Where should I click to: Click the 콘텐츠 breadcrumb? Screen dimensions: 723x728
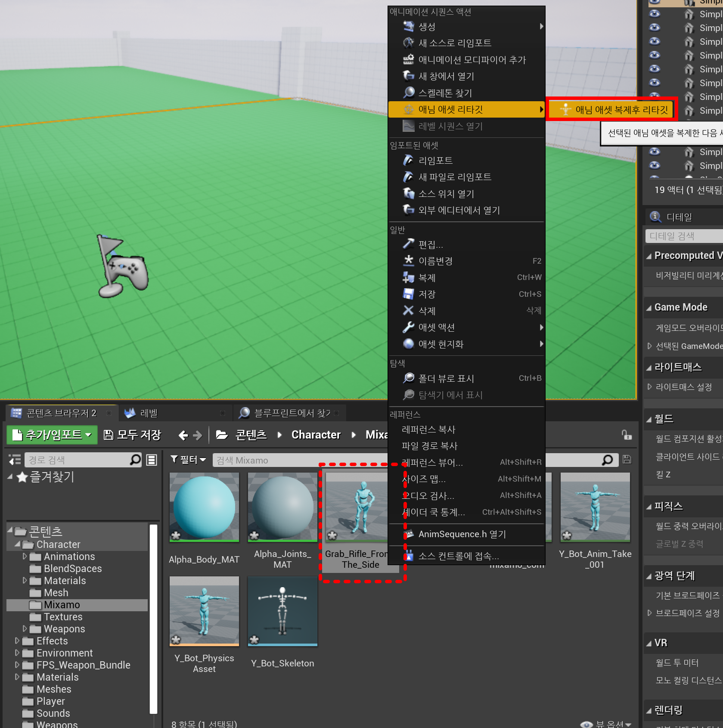[x=251, y=435]
